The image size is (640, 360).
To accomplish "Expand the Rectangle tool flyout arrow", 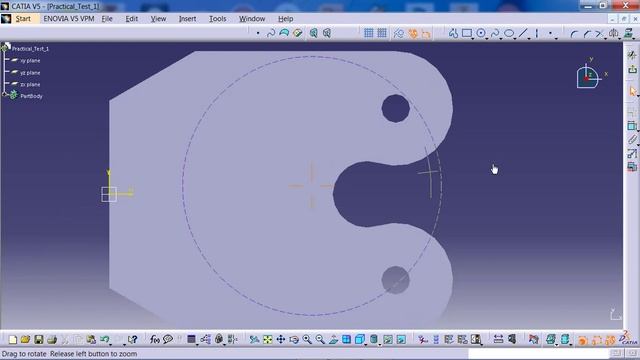I will coord(473,38).
